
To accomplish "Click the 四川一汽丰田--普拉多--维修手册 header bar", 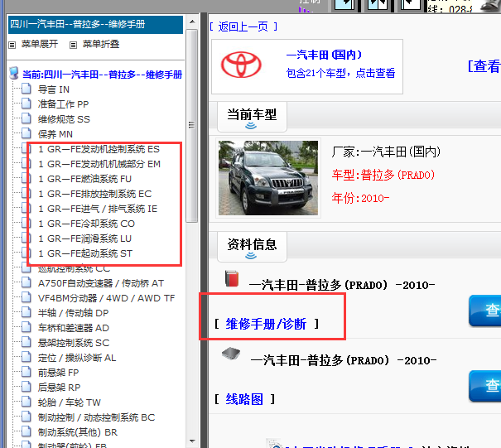I will [95, 24].
